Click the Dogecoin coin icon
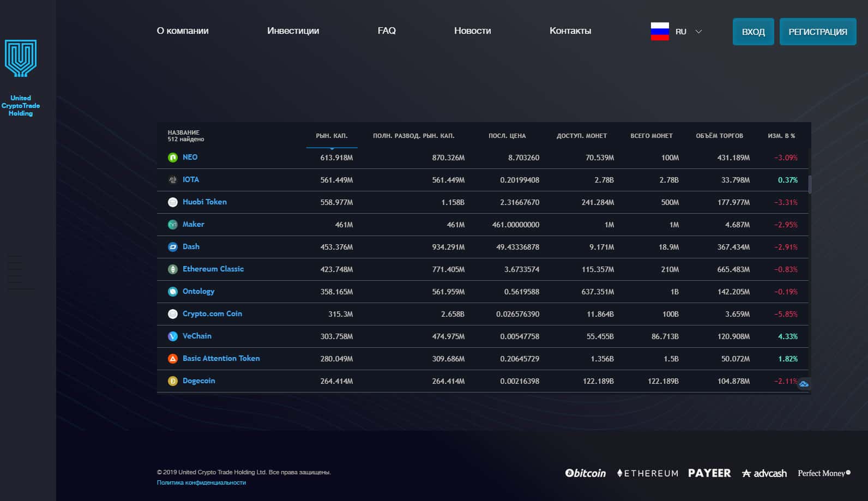Viewport: 868px width, 501px height. [173, 381]
